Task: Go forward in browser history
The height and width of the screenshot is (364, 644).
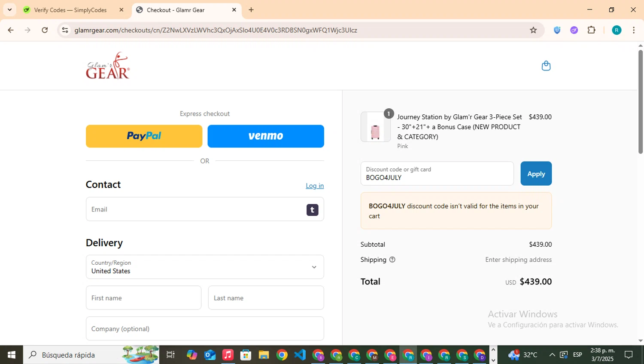Action: click(27, 30)
